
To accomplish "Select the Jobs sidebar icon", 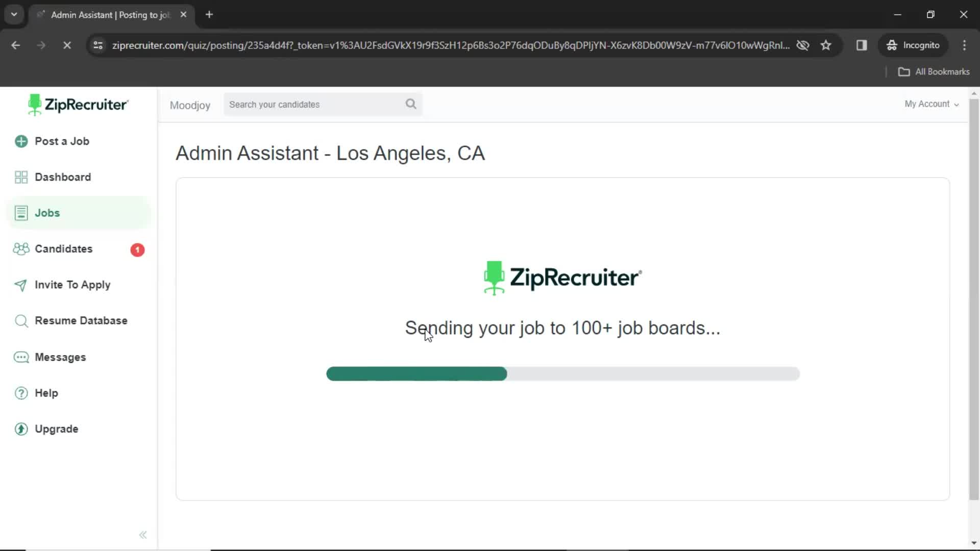I will (x=21, y=212).
